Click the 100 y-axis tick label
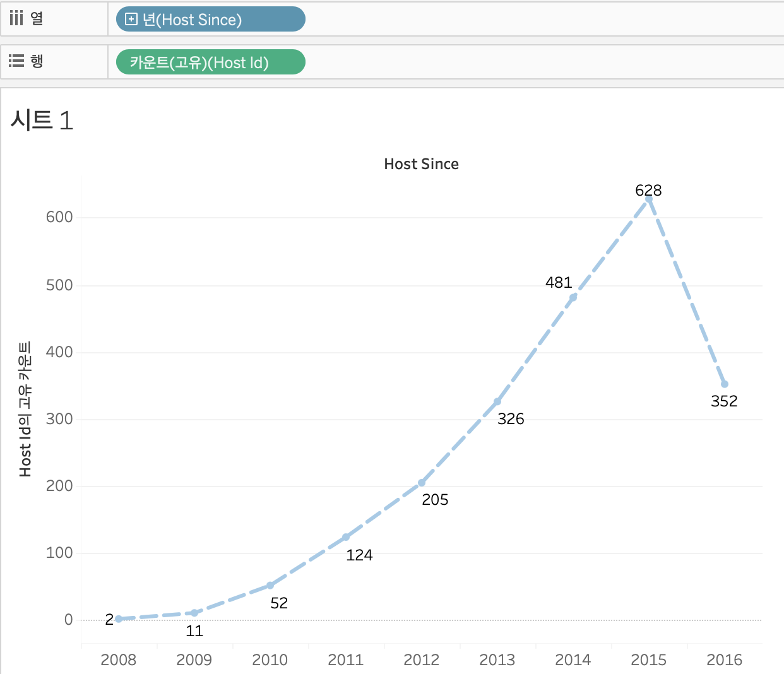 click(59, 553)
